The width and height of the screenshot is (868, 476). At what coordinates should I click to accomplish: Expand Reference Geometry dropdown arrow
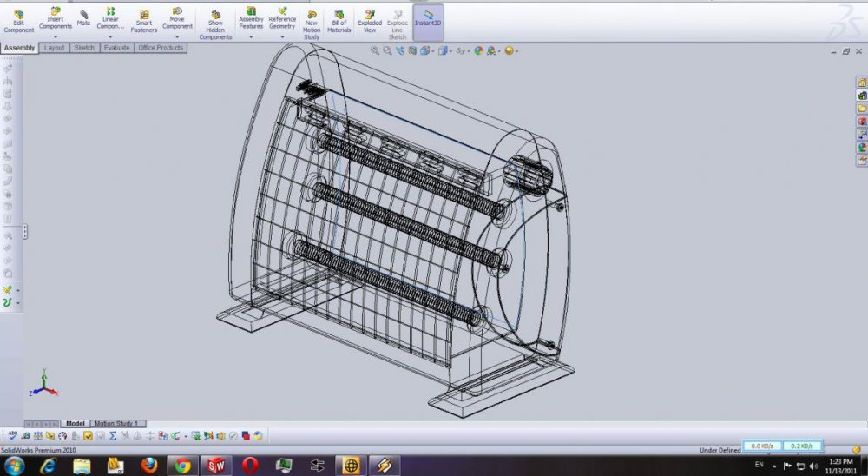point(282,37)
